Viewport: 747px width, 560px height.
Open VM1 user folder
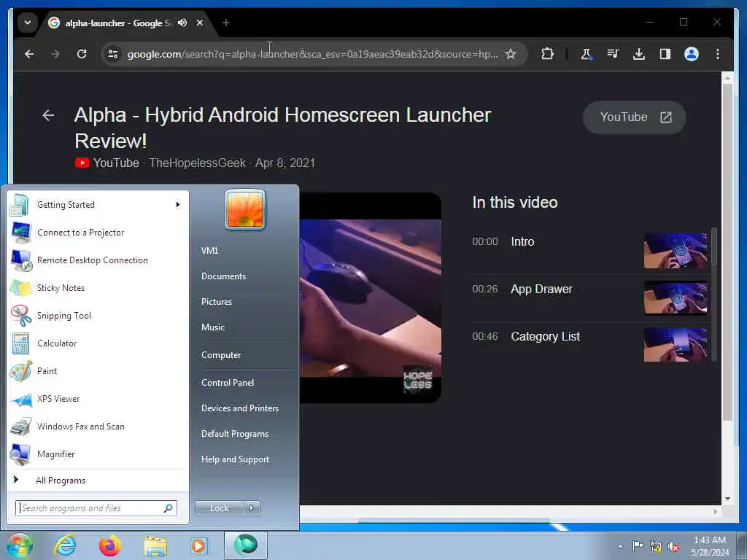209,251
